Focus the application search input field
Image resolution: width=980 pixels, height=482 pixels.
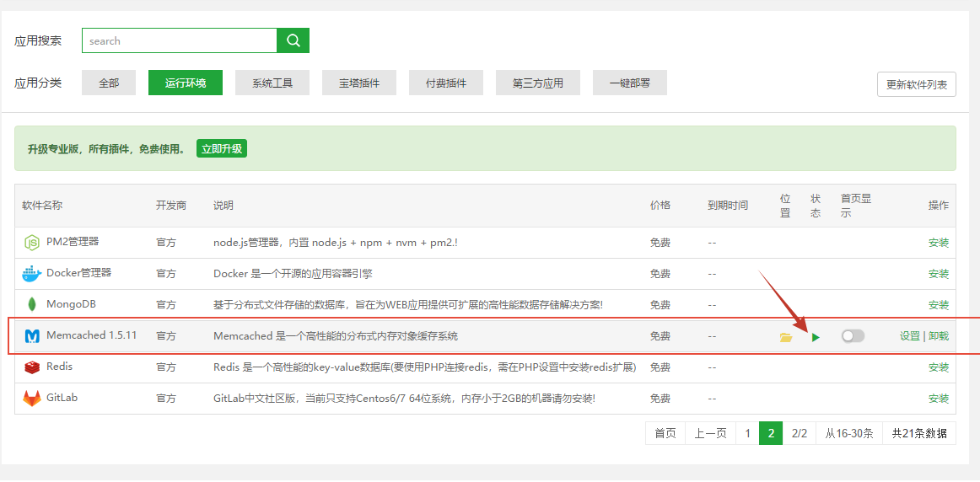click(179, 40)
